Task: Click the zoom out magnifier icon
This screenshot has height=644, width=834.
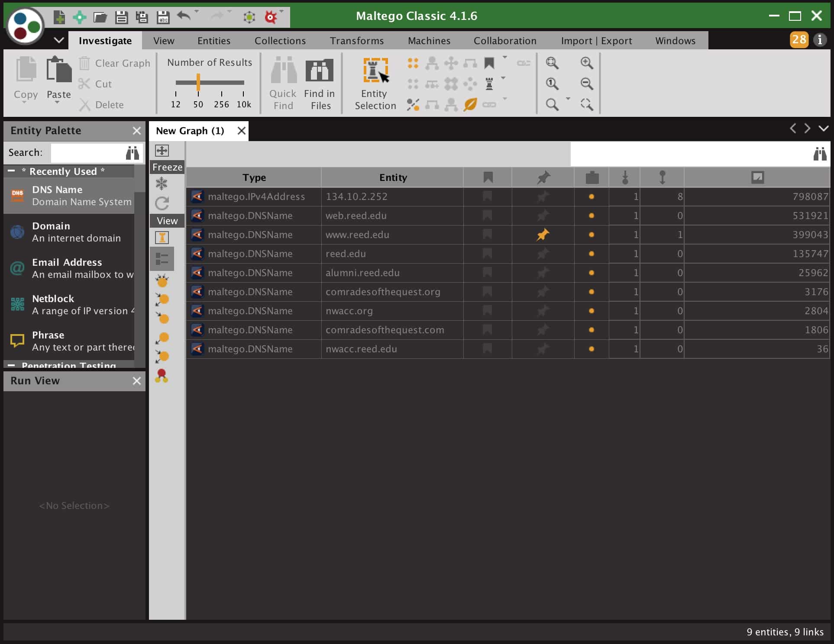Action: [x=587, y=84]
